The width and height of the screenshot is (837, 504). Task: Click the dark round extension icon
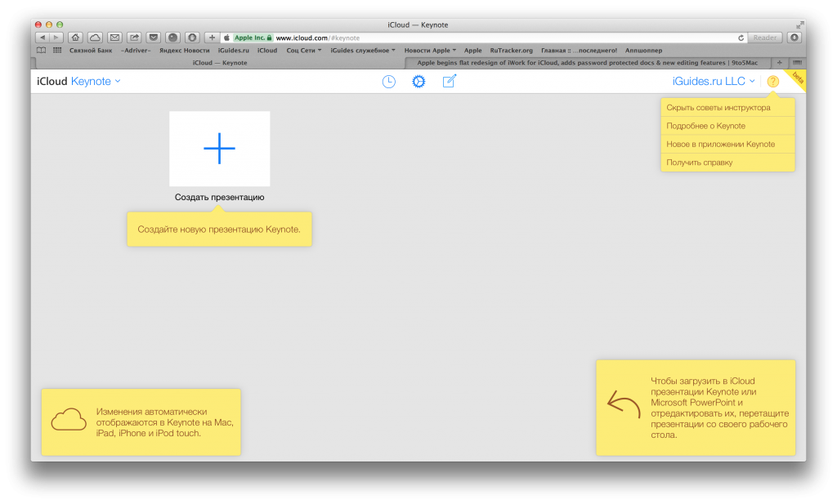click(173, 38)
